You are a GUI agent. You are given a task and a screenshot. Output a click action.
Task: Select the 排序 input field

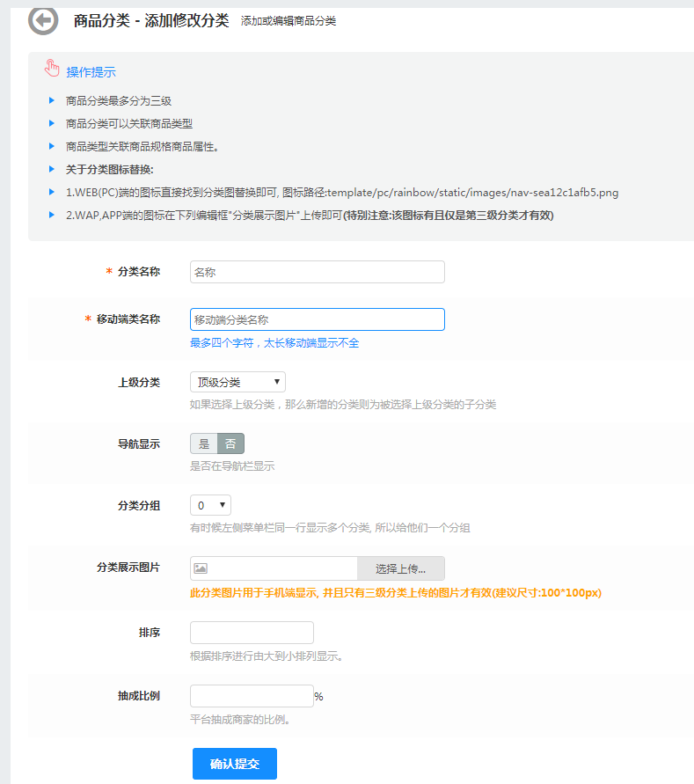coord(252,633)
